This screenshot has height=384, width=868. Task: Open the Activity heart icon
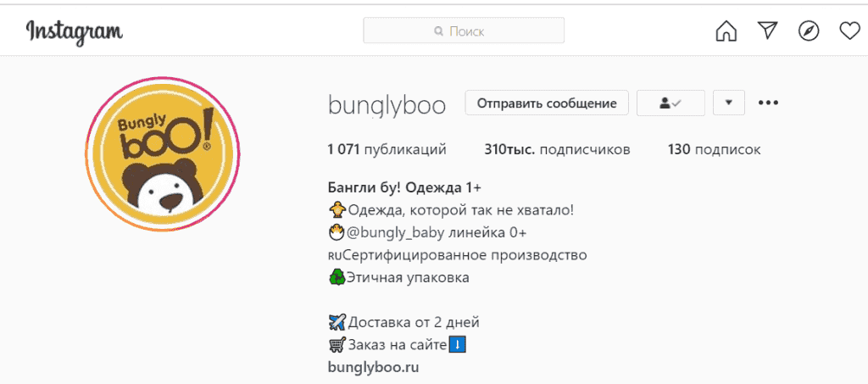[x=849, y=30]
